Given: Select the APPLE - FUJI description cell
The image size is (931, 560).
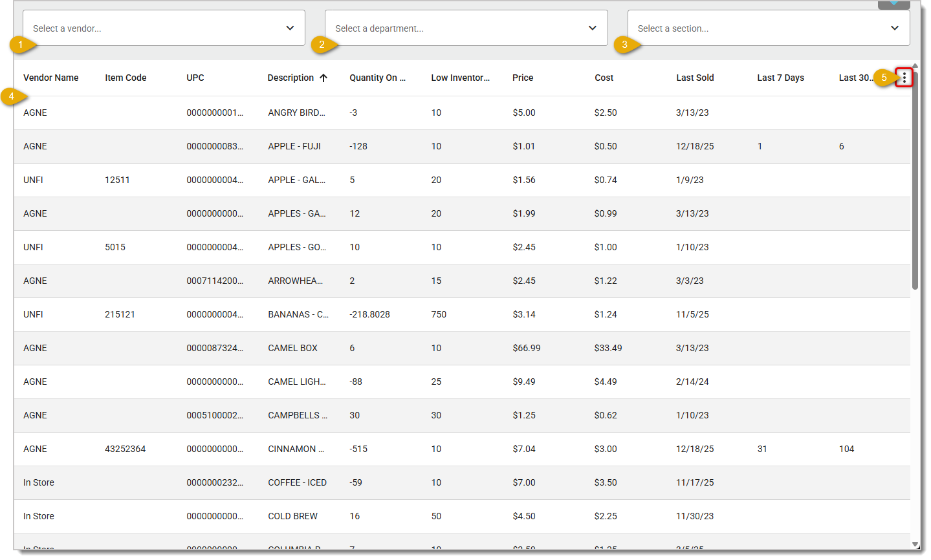Looking at the screenshot, I should (294, 146).
